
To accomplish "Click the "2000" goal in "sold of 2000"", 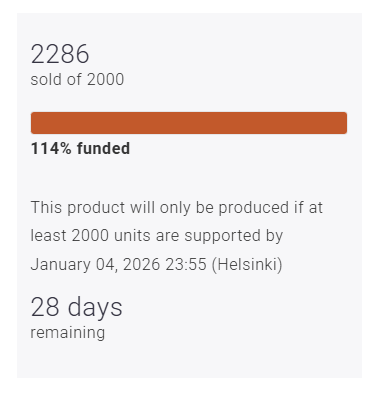I will [x=105, y=80].
